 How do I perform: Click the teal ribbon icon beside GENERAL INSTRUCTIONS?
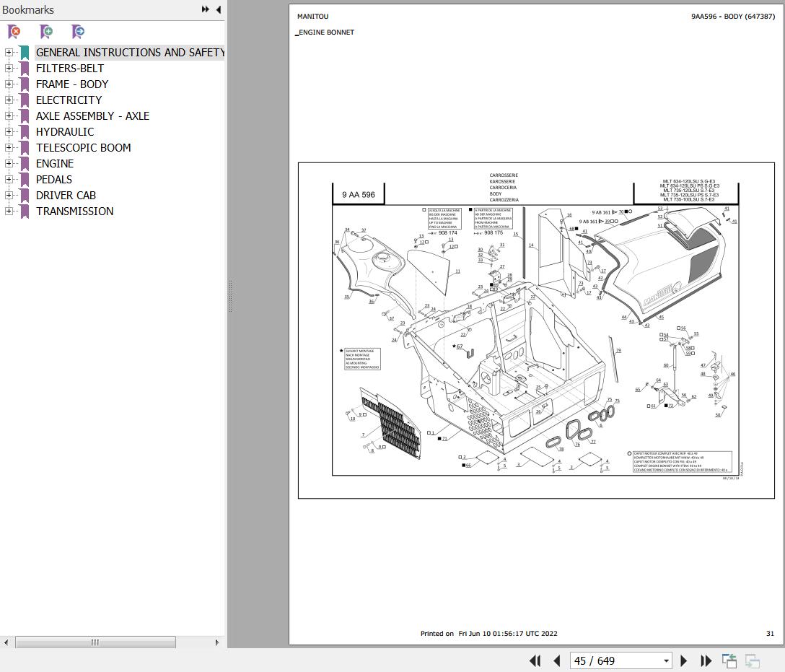(25, 53)
